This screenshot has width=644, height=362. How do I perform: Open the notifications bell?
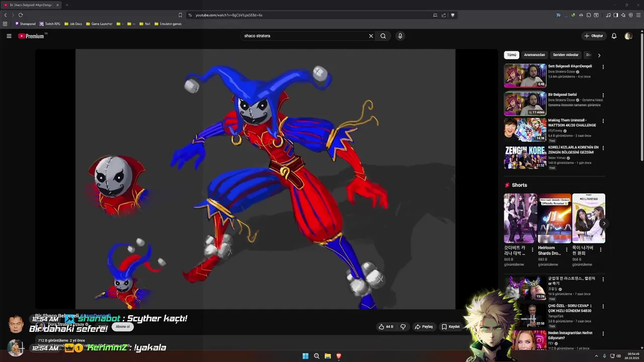pos(614,36)
